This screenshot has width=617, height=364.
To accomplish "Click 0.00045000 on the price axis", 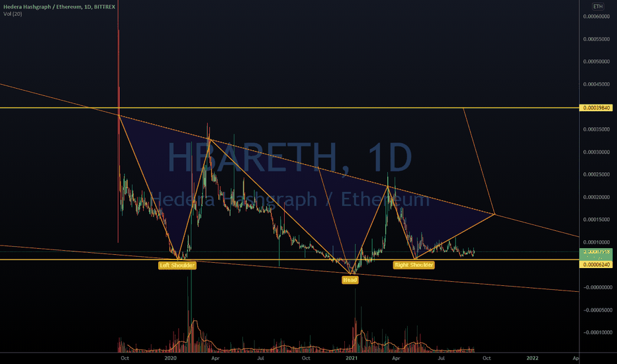I will pos(596,84).
